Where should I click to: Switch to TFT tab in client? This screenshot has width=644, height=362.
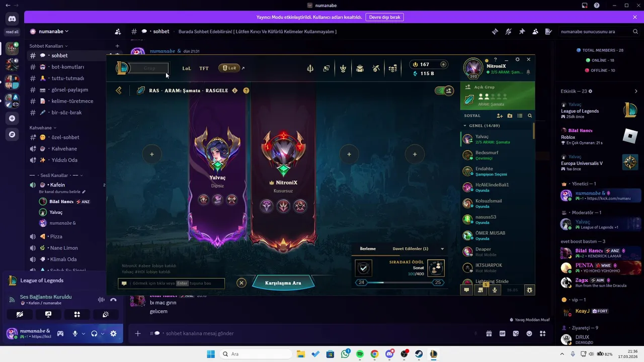coord(204,68)
